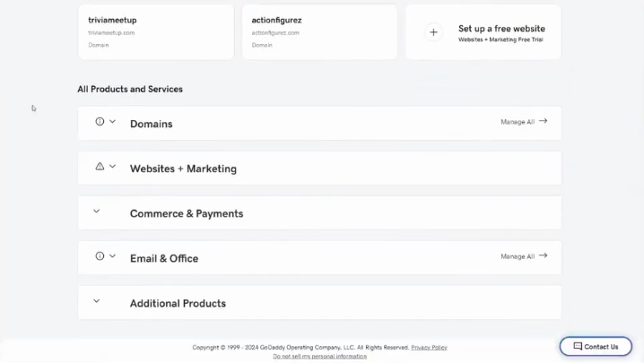644x363 pixels.
Task: Click All Products and Services heading
Action: coord(130,89)
